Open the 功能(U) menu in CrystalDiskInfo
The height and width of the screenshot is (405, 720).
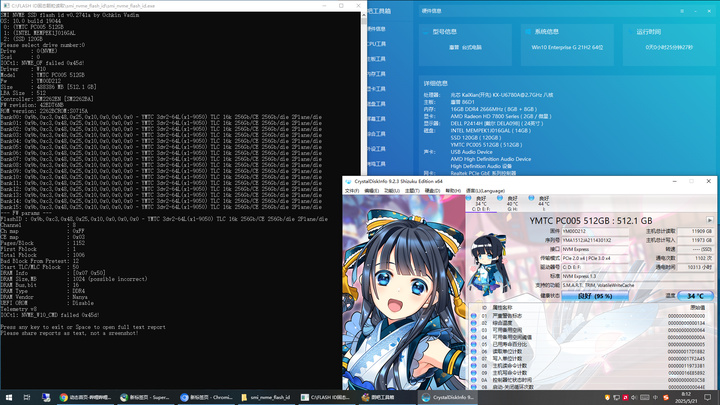coord(392,191)
